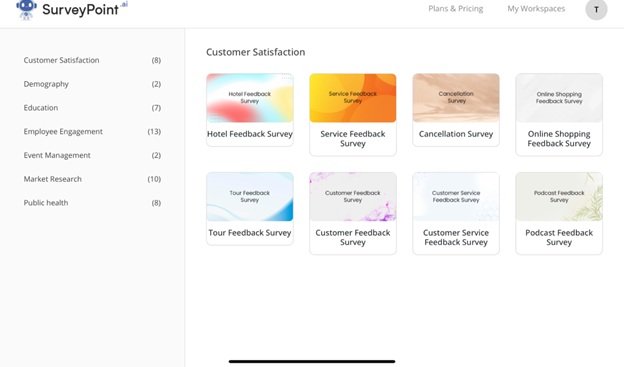Select the Customer Feedback Survey thumbnail
This screenshot has width=624, height=367.
(353, 197)
